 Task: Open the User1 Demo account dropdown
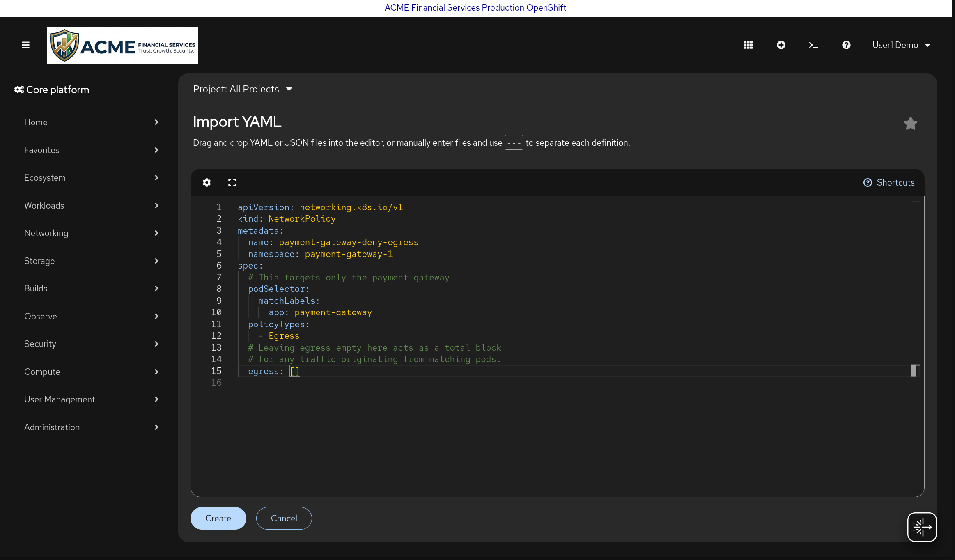(901, 45)
